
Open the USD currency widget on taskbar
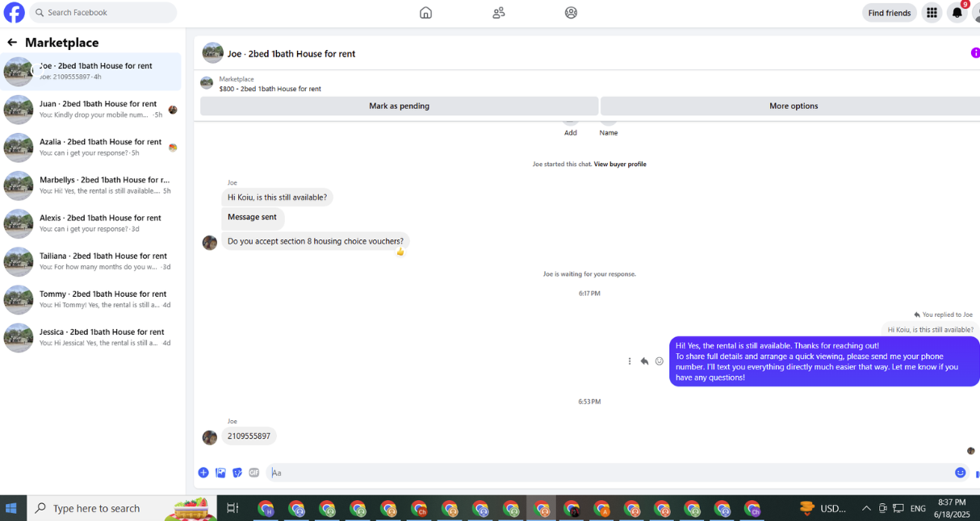click(x=823, y=508)
